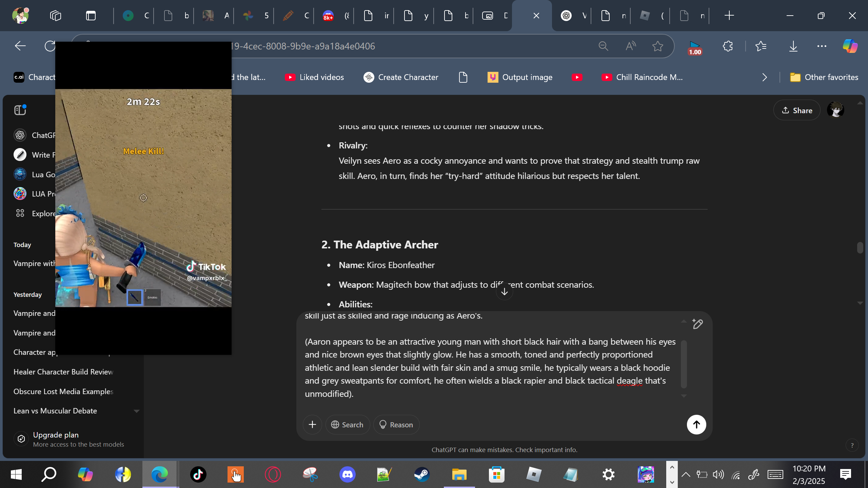This screenshot has width=868, height=488.
Task: Open Roblox from the taskbar
Action: coord(534,474)
